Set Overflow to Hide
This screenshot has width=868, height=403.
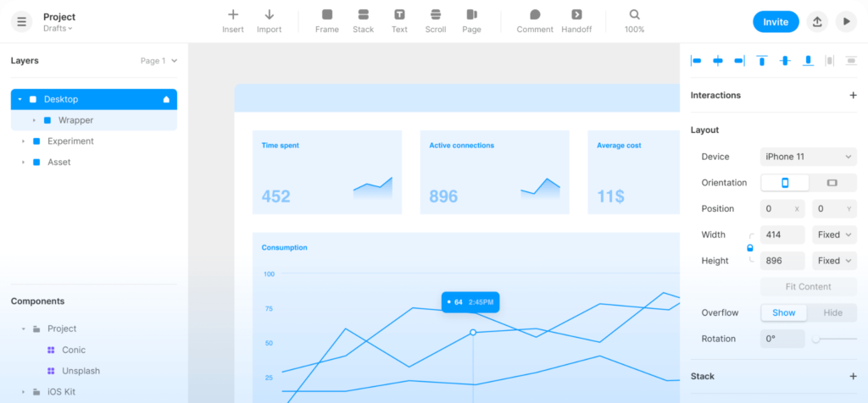tap(832, 312)
